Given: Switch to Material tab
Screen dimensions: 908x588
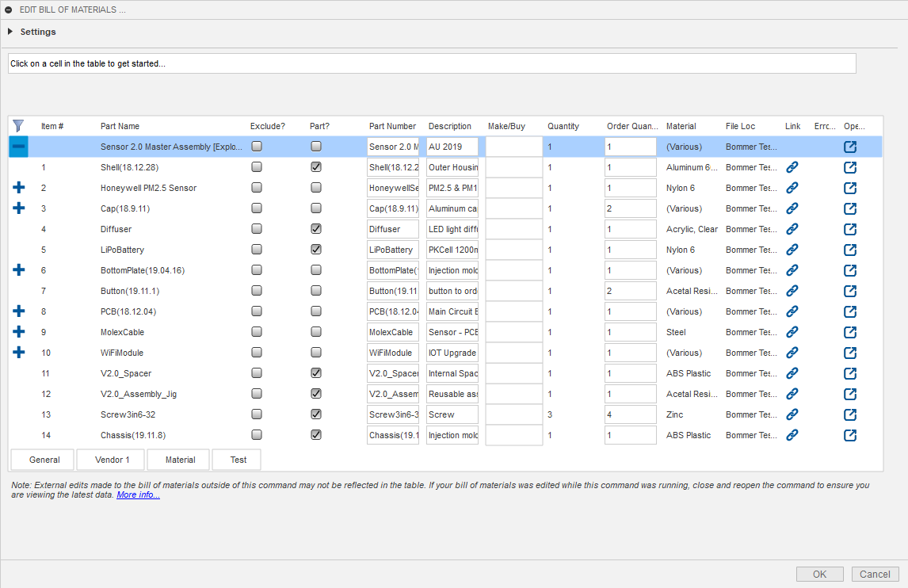Looking at the screenshot, I should [180, 460].
